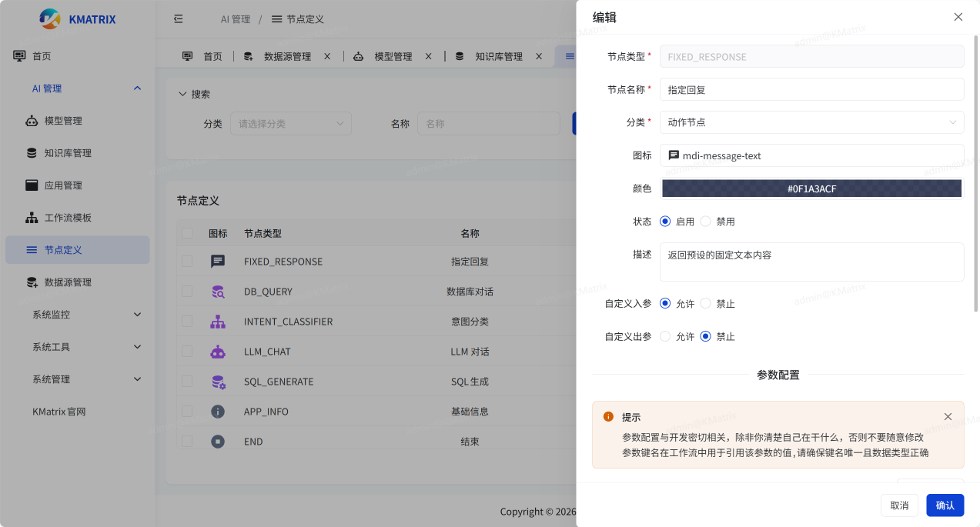The image size is (980, 527).
Task: Open the 分类 dropdown showing 动作节点
Action: (x=811, y=122)
